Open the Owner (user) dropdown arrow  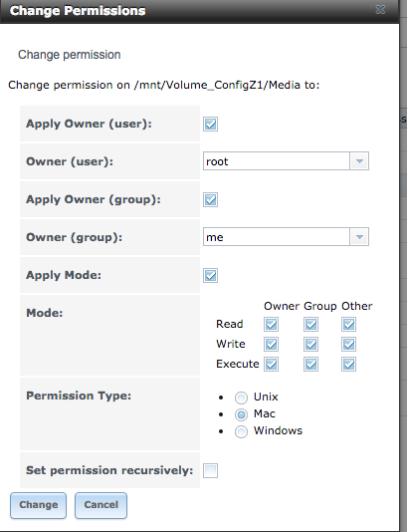coord(359,161)
